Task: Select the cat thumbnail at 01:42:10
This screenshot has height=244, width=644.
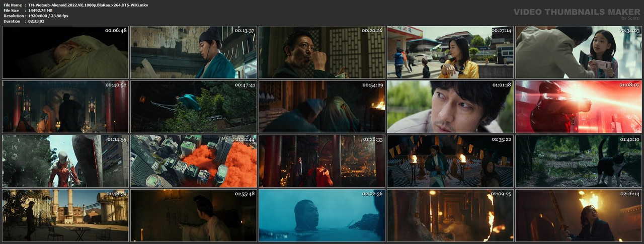Action: [x=579, y=161]
